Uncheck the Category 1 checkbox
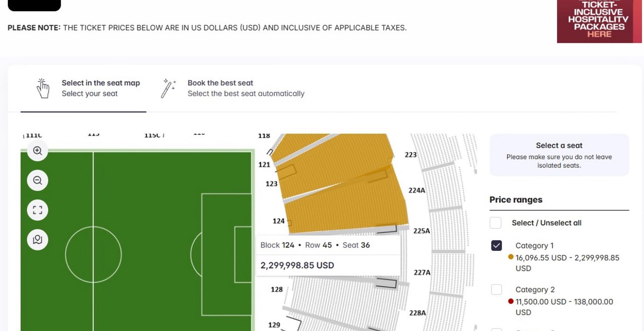The height and width of the screenshot is (331, 644). (x=497, y=245)
